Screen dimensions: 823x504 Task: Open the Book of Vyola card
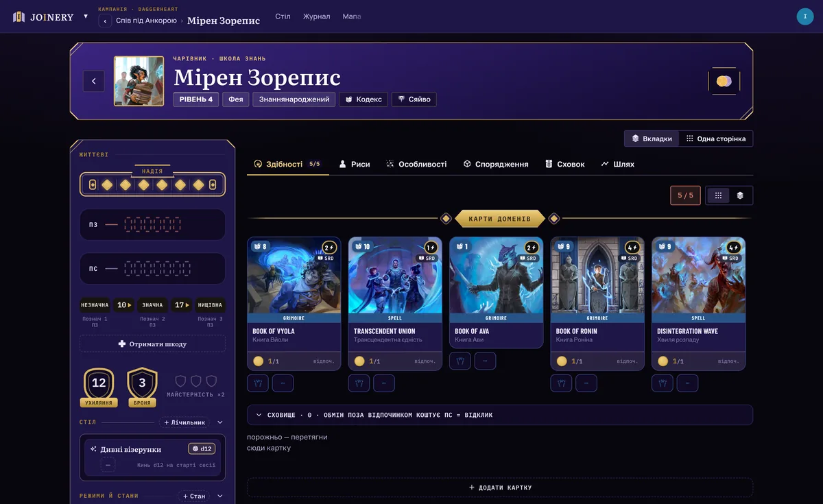(x=294, y=304)
